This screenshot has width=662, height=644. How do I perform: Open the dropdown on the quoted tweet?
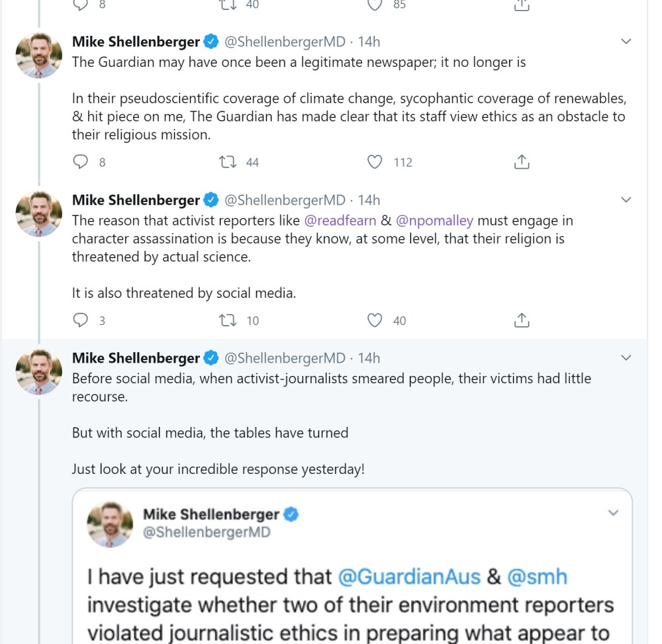pos(614,512)
